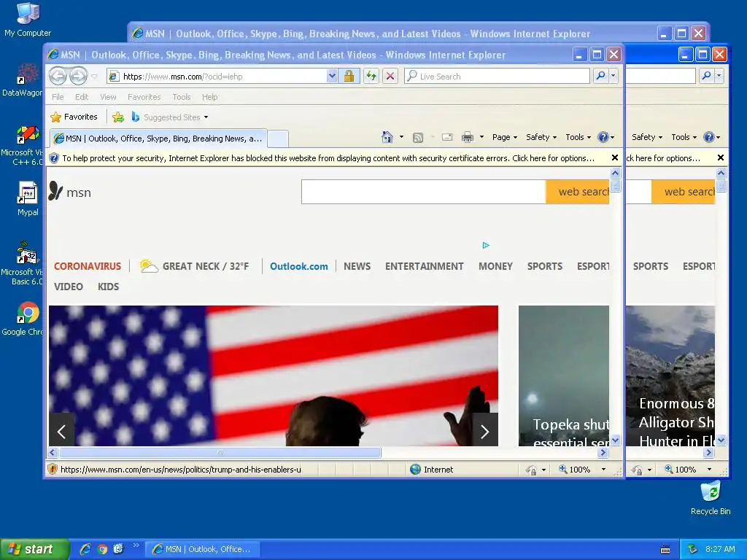
Task: Open the File menu
Action: [x=58, y=97]
